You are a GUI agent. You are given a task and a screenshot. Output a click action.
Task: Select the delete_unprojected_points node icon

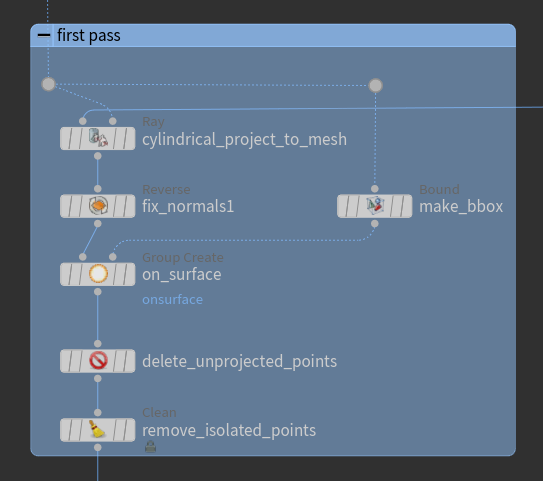point(98,361)
